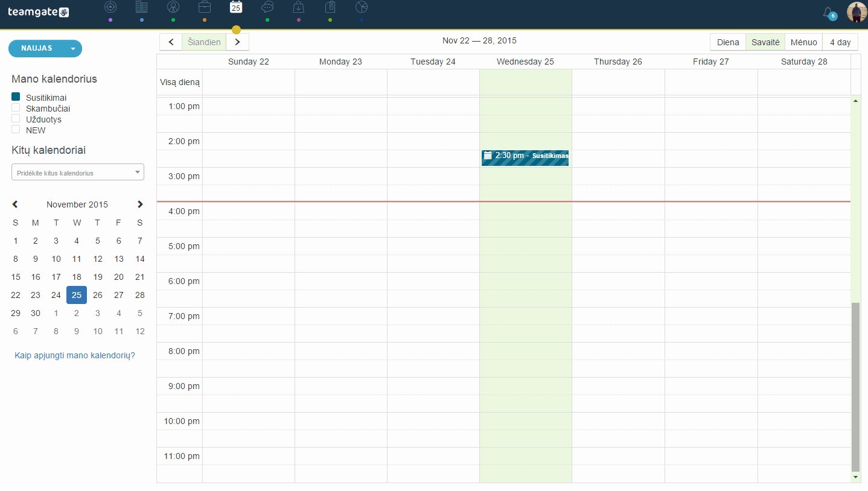Viewport: 868px width, 491px height.
Task: Open the Deals briefcase icon
Action: (x=205, y=7)
